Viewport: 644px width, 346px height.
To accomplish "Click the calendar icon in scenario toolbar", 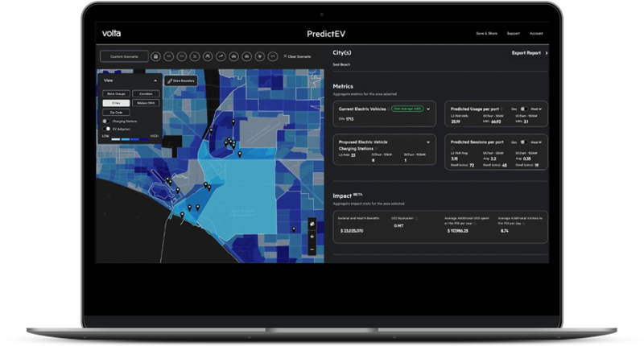I will pyautogui.click(x=155, y=56).
